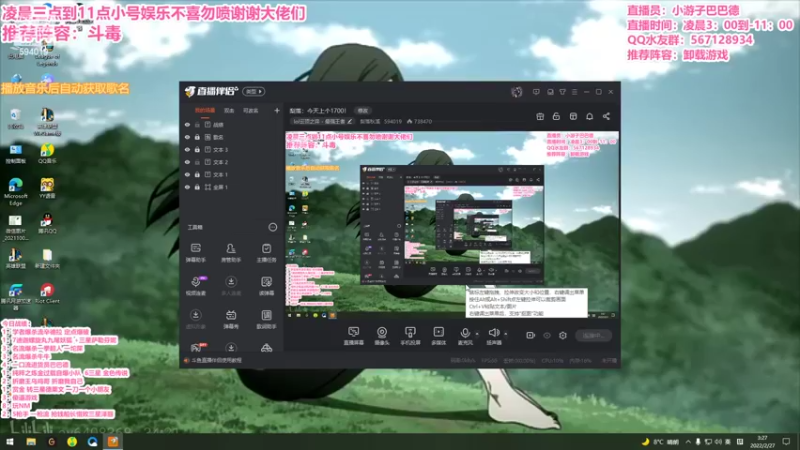This screenshot has width=800, height=450.
Task: Open stream settings gear icon
Action: pos(562,335)
